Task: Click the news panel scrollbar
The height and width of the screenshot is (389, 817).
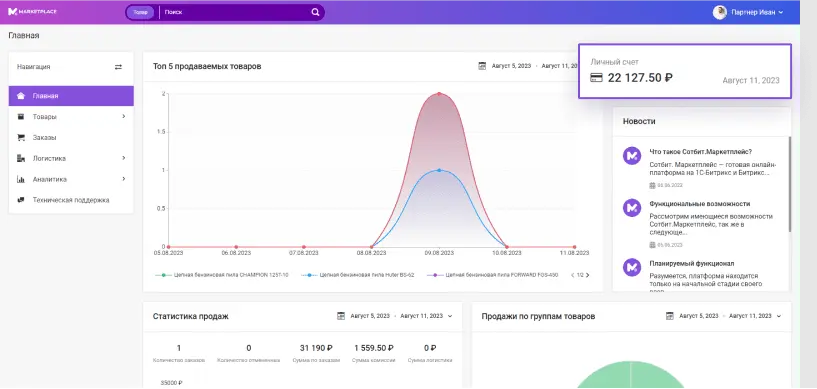Action: pos(789,184)
